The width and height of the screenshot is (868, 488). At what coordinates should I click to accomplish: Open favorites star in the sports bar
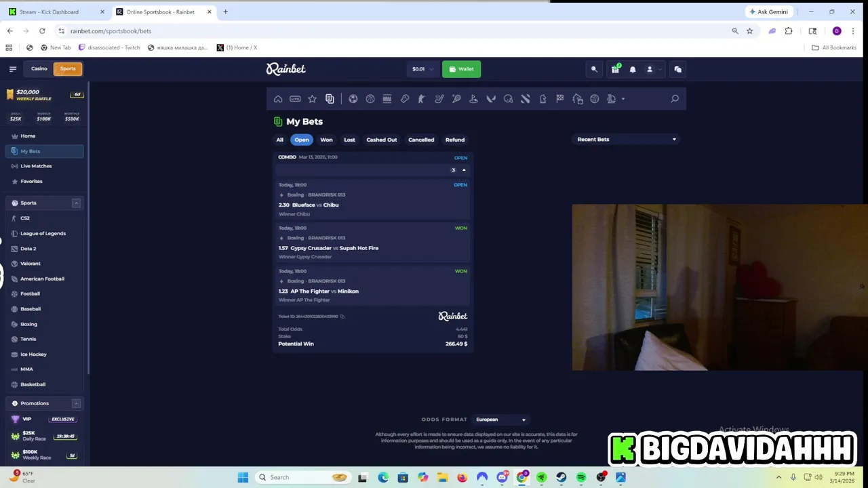click(x=312, y=99)
